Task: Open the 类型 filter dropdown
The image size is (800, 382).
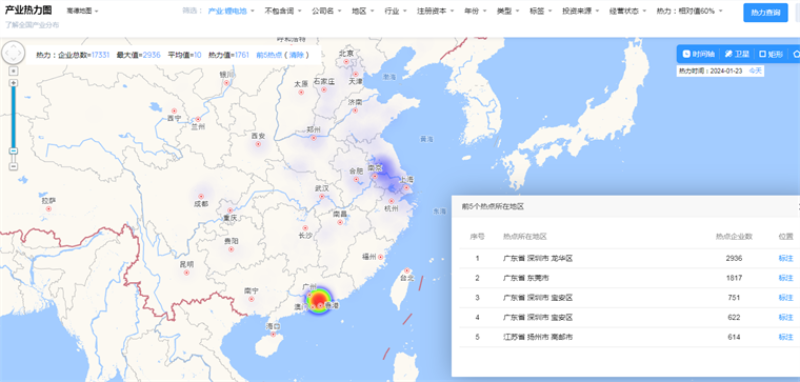Action: click(508, 11)
